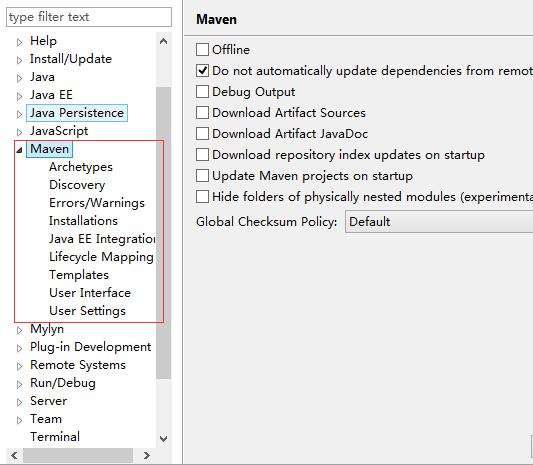Image resolution: width=533 pixels, height=465 pixels.
Task: Expand the Team node arrow
Action: pyautogui.click(x=19, y=420)
